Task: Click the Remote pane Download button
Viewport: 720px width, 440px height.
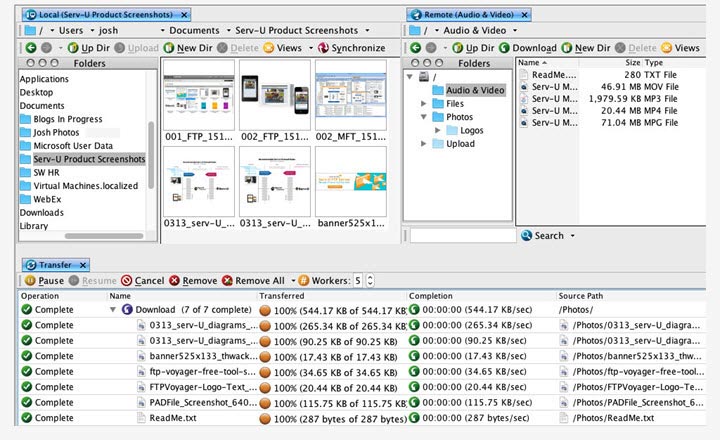Action: point(528,48)
